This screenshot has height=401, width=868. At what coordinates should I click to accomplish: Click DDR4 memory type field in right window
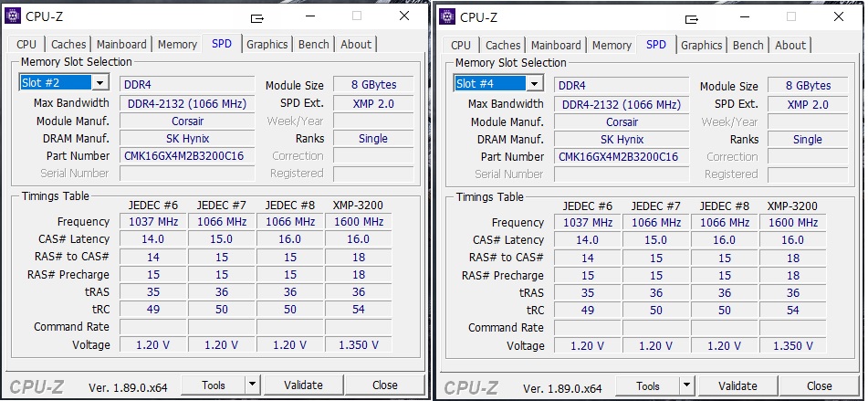[x=622, y=86]
